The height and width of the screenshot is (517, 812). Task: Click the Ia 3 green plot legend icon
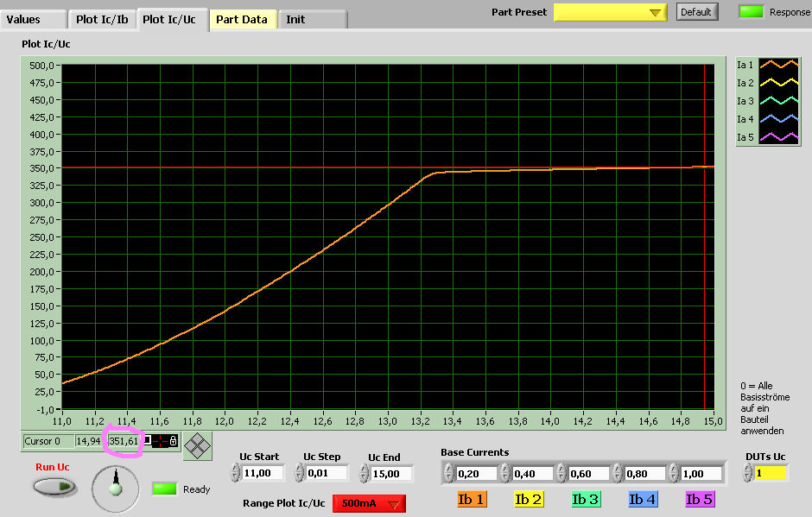(x=777, y=101)
